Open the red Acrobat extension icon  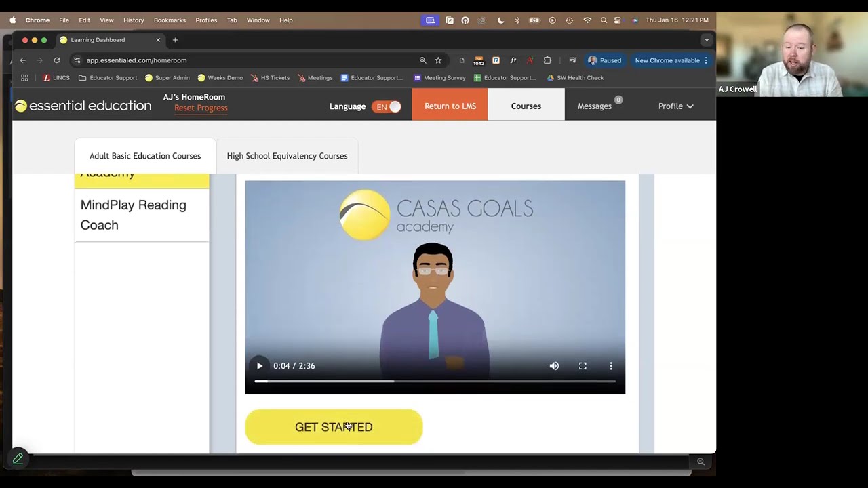tap(530, 60)
